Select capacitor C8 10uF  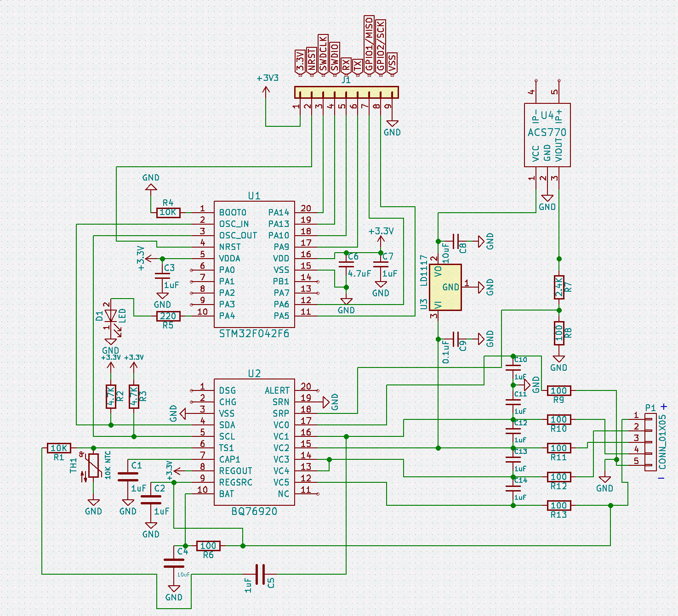456,241
